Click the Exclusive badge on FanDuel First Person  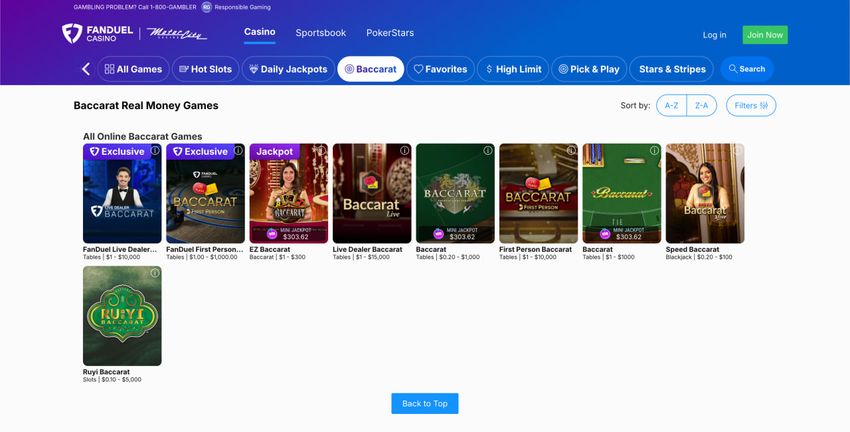pyautogui.click(x=200, y=152)
